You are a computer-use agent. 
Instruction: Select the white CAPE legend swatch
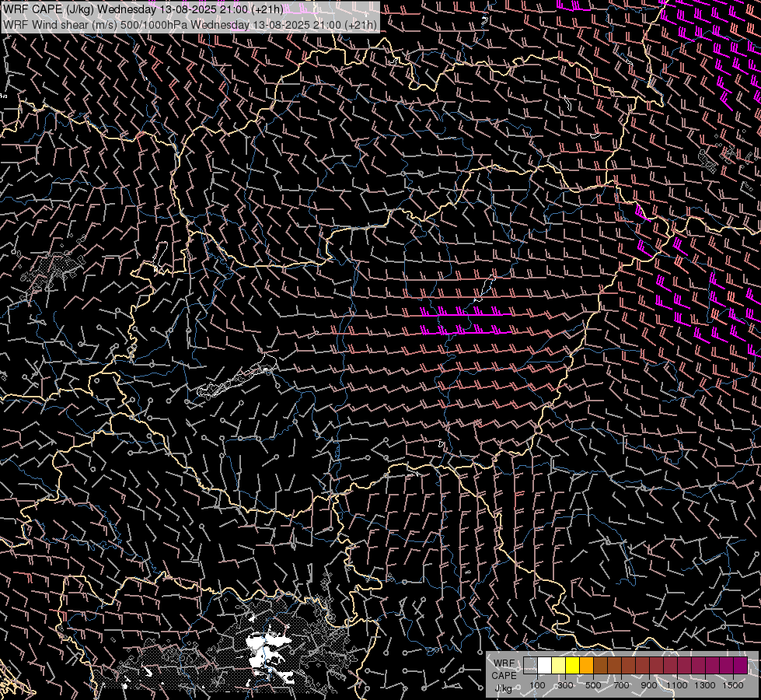(x=545, y=666)
